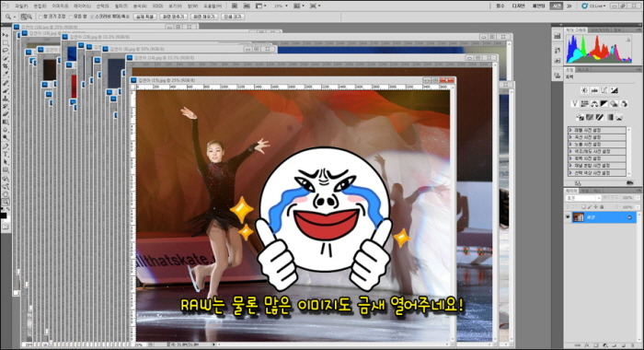
Task: Add a Vibrance adjustment
Action: point(575,104)
